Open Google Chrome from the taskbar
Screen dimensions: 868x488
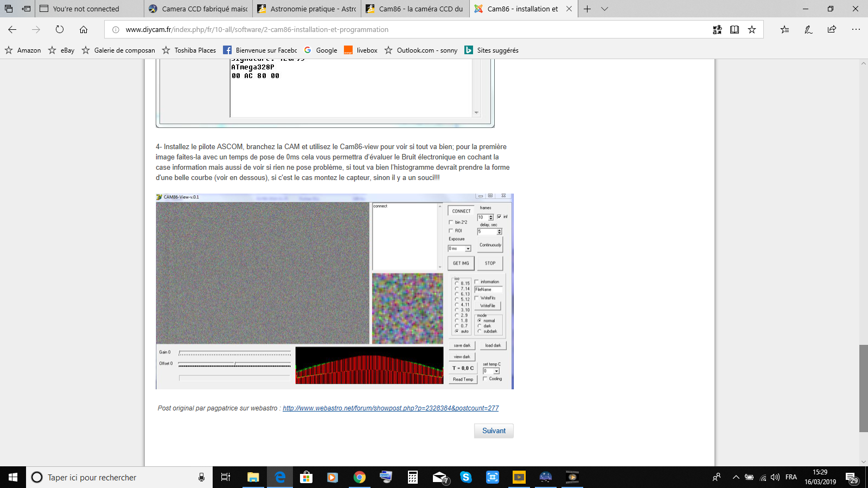click(x=359, y=477)
